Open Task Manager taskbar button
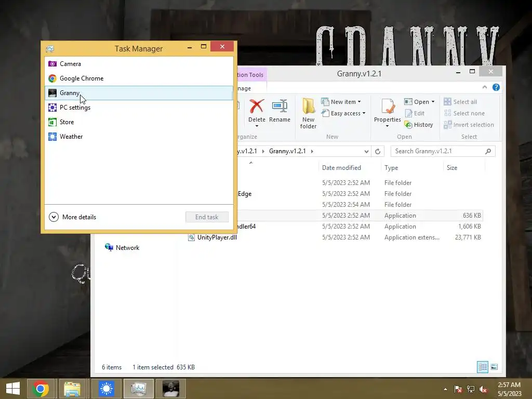Viewport: 532px width, 399px height. (x=138, y=389)
